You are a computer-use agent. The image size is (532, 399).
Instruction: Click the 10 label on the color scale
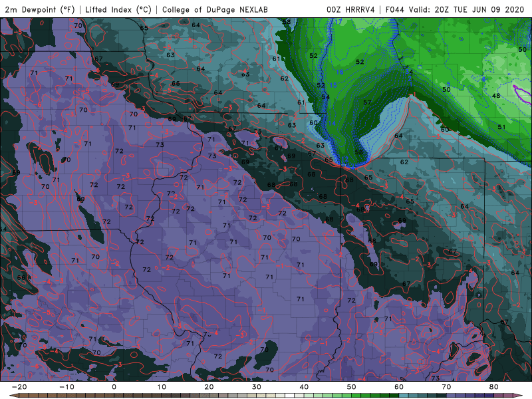click(x=162, y=387)
